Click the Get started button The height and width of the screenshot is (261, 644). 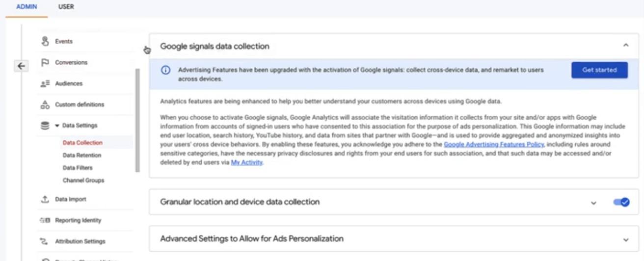tap(599, 70)
